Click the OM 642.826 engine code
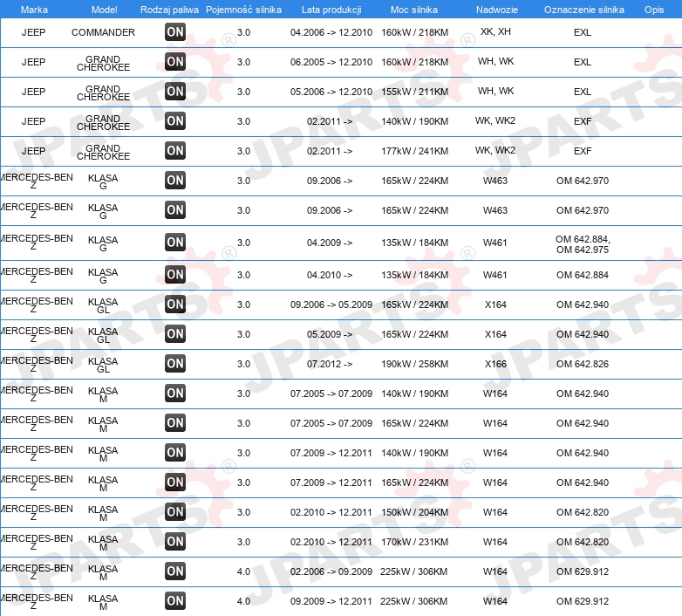 583,364
